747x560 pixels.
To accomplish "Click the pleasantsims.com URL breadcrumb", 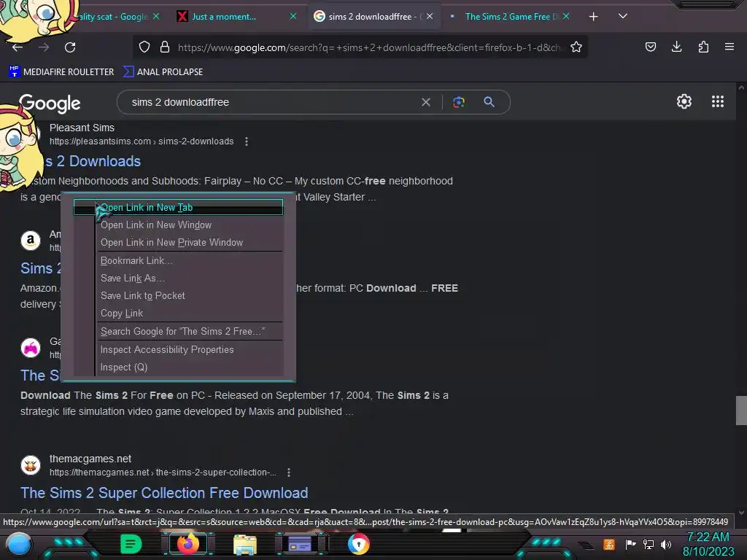I will (x=142, y=141).
